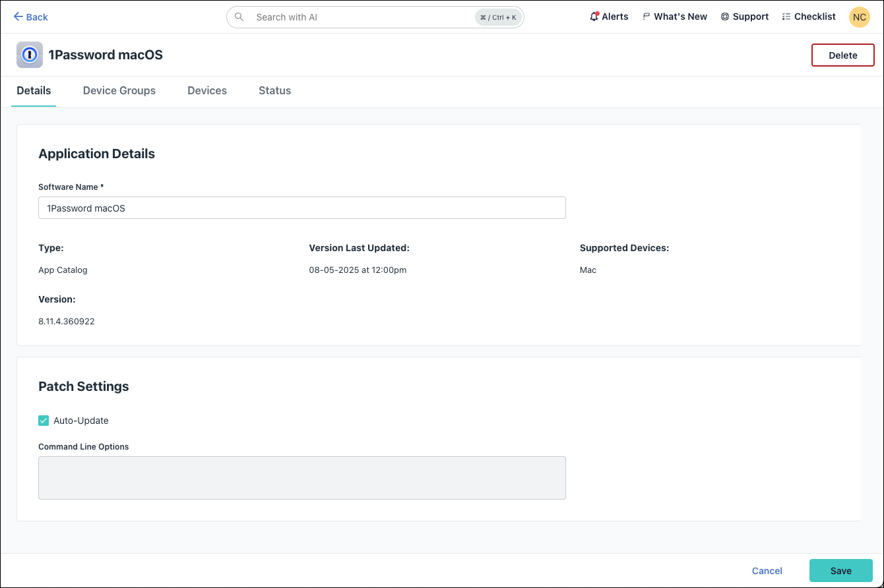884x588 pixels.
Task: Focus the Search with AI field
Action: tap(375, 17)
